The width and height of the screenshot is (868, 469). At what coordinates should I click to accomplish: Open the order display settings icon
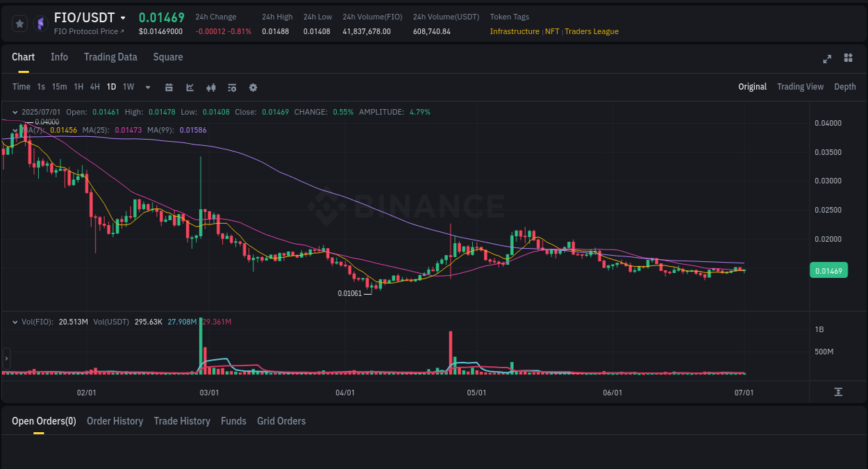(x=231, y=87)
